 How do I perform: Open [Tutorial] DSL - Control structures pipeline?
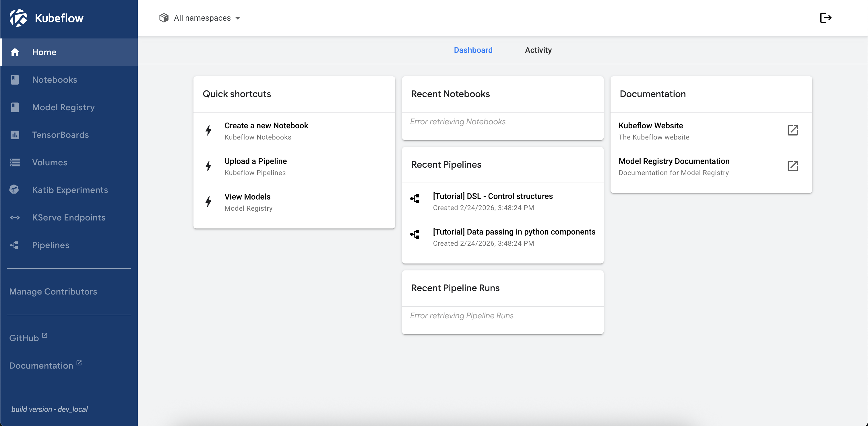(x=503, y=201)
